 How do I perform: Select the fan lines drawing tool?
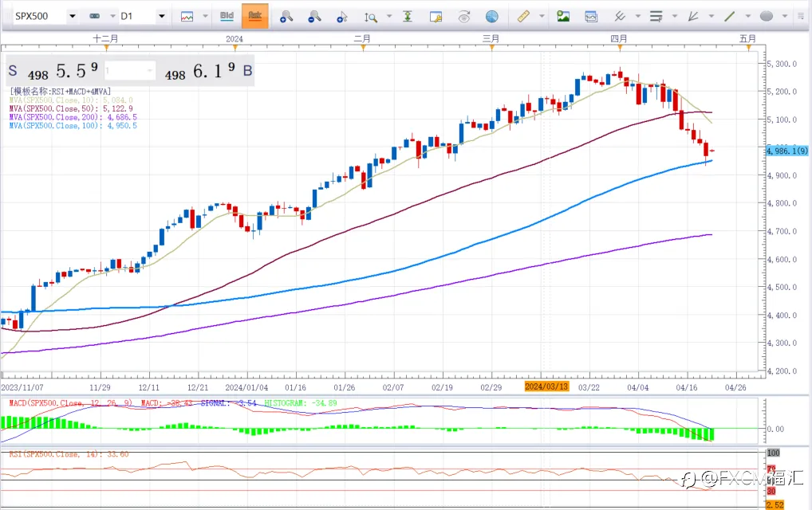coord(693,17)
